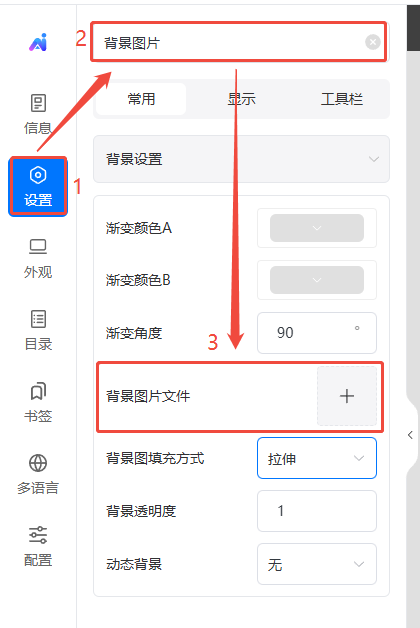Open the 渐变颜色A color picker
Screen dimensions: 420x628
click(x=317, y=228)
